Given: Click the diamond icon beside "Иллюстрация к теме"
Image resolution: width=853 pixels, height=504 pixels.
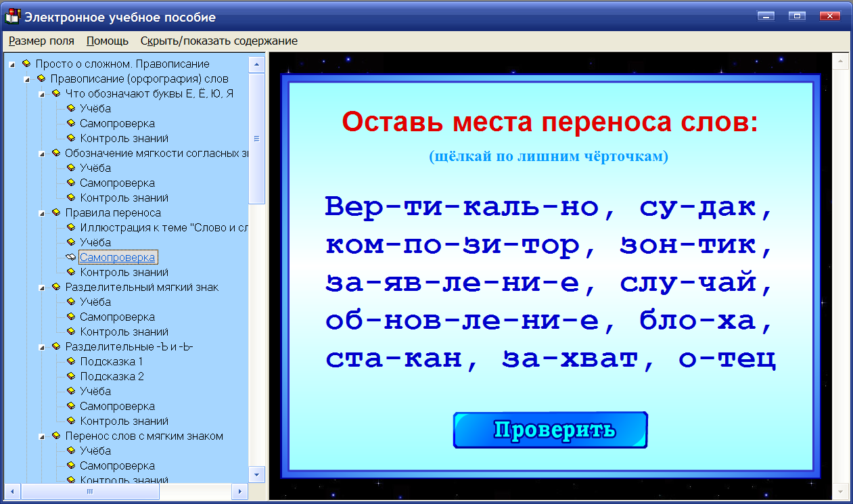Looking at the screenshot, I should pyautogui.click(x=70, y=227).
